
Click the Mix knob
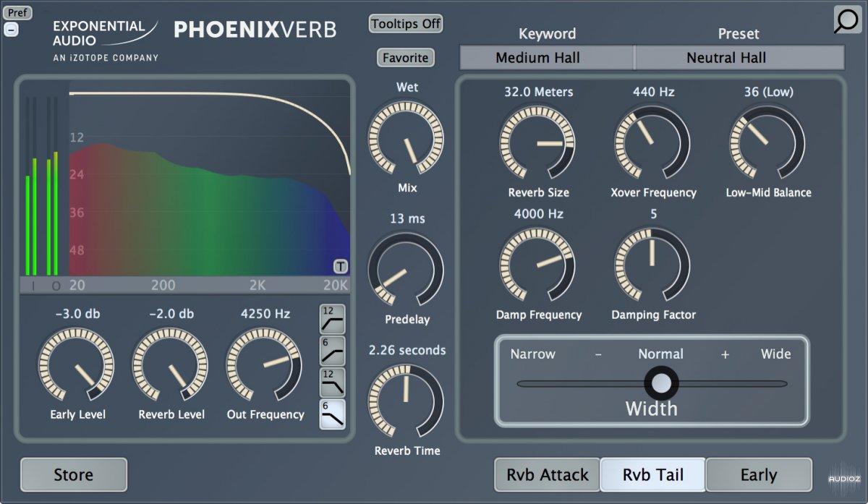click(x=406, y=137)
